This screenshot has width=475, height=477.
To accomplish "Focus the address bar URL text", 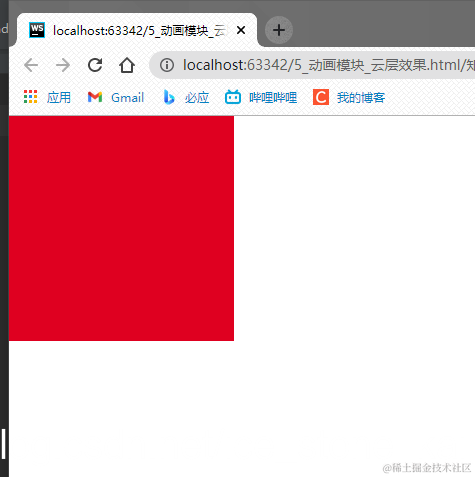I will [x=328, y=65].
